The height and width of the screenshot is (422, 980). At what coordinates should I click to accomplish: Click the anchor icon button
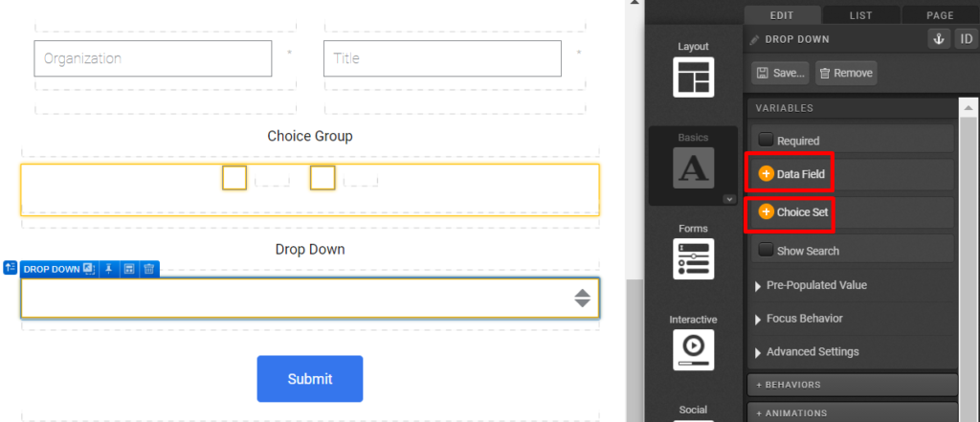click(x=937, y=39)
